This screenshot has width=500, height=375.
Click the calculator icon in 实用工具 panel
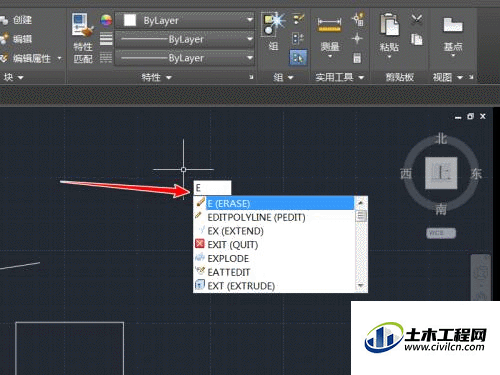tap(357, 58)
